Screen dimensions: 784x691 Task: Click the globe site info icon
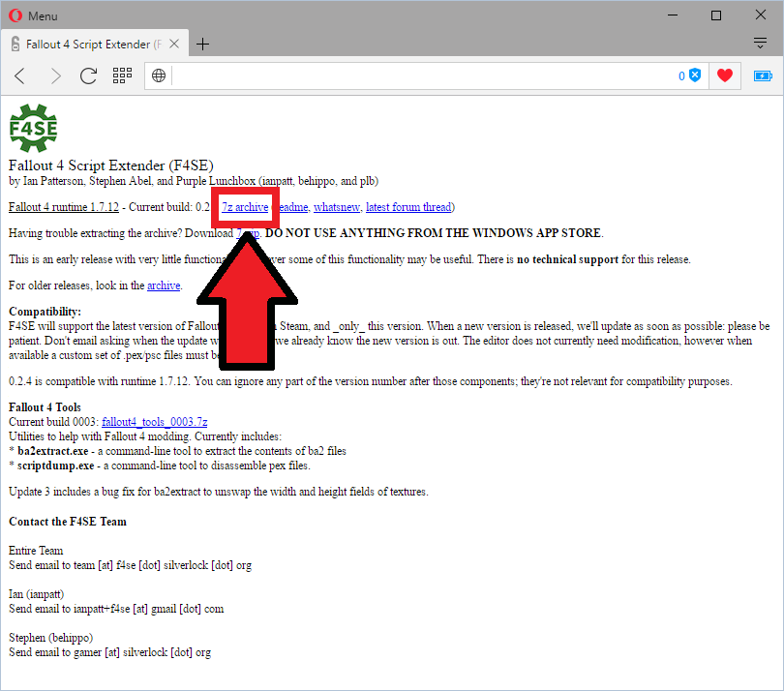[159, 76]
